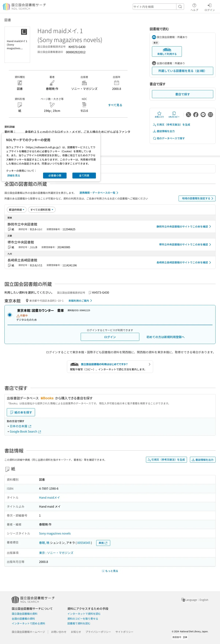Share on Facebook icon

point(196,114)
